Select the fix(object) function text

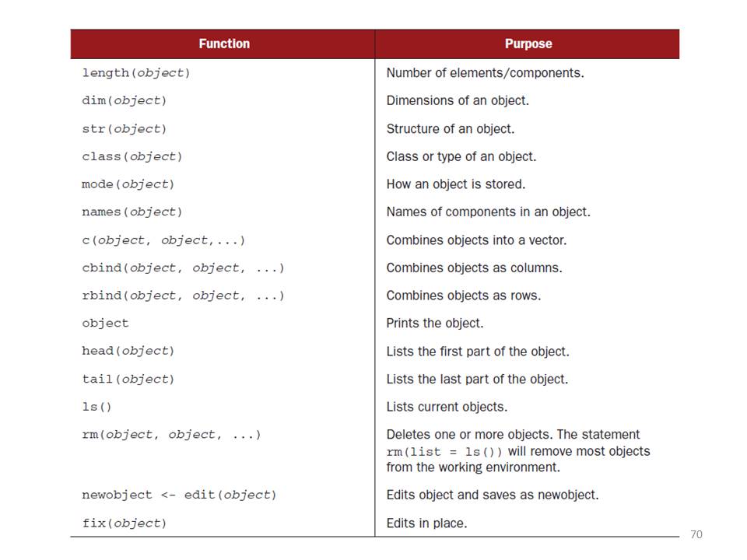click(124, 523)
